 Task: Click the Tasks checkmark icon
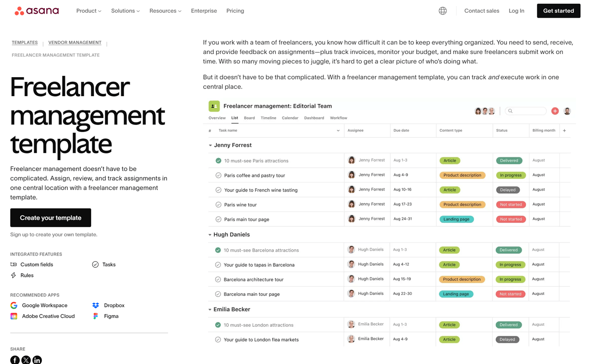[x=95, y=265]
